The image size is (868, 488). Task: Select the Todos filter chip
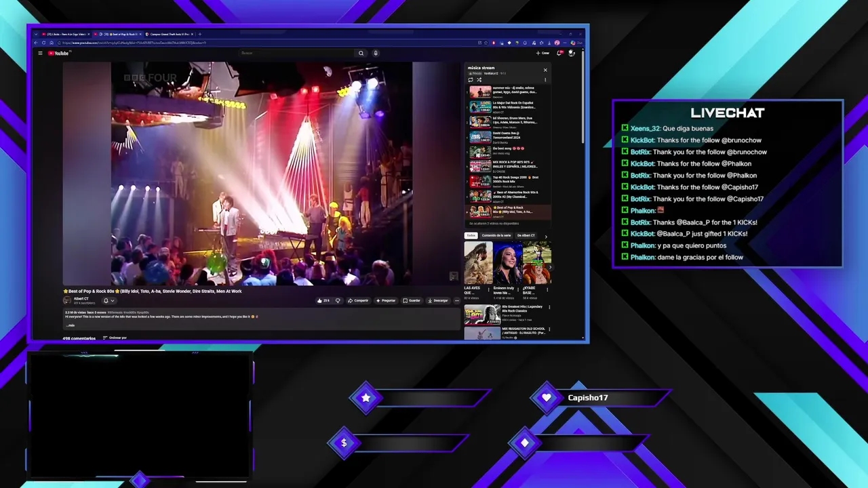point(471,236)
